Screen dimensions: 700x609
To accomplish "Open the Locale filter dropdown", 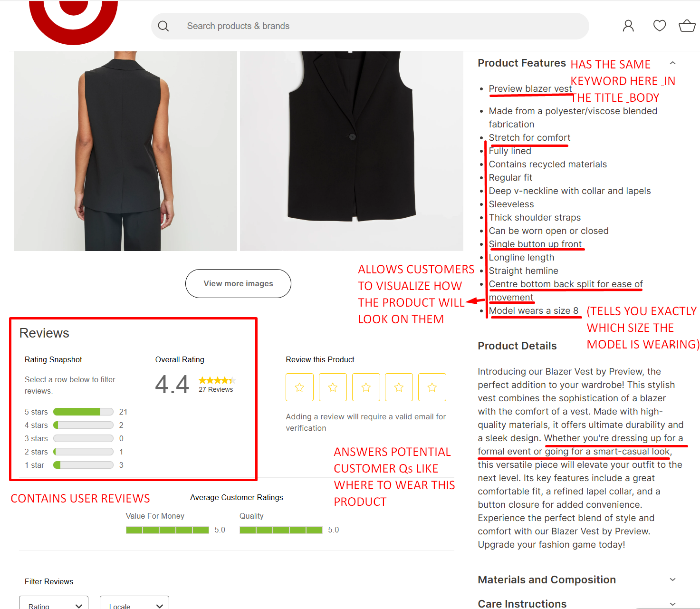I will 134,602.
